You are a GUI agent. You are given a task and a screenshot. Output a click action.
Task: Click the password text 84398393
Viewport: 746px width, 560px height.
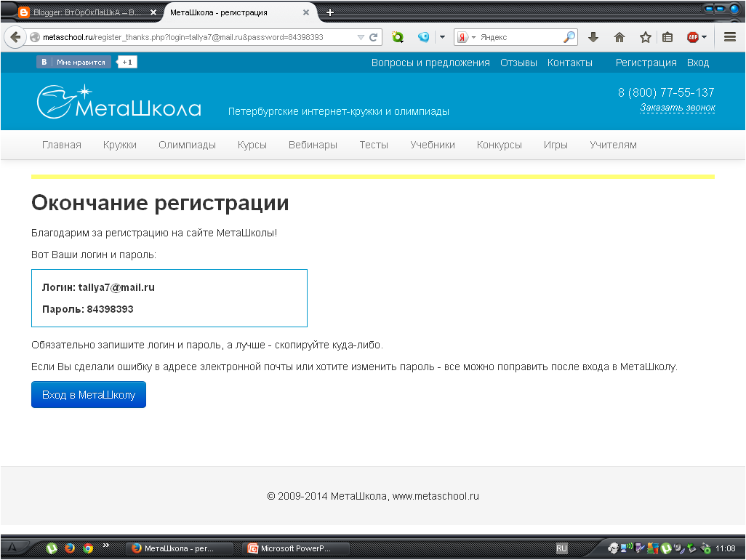coord(110,309)
